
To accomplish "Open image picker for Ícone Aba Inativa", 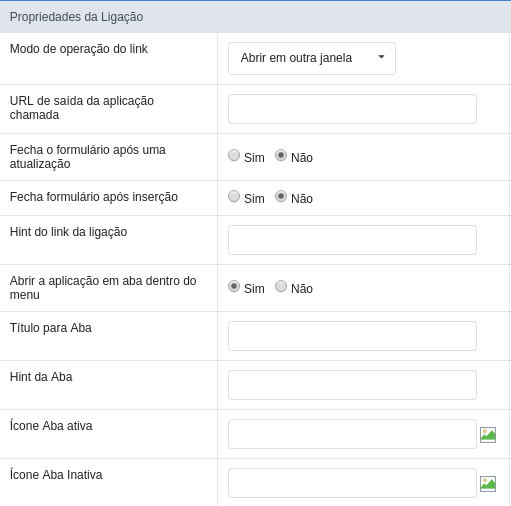I will (488, 484).
